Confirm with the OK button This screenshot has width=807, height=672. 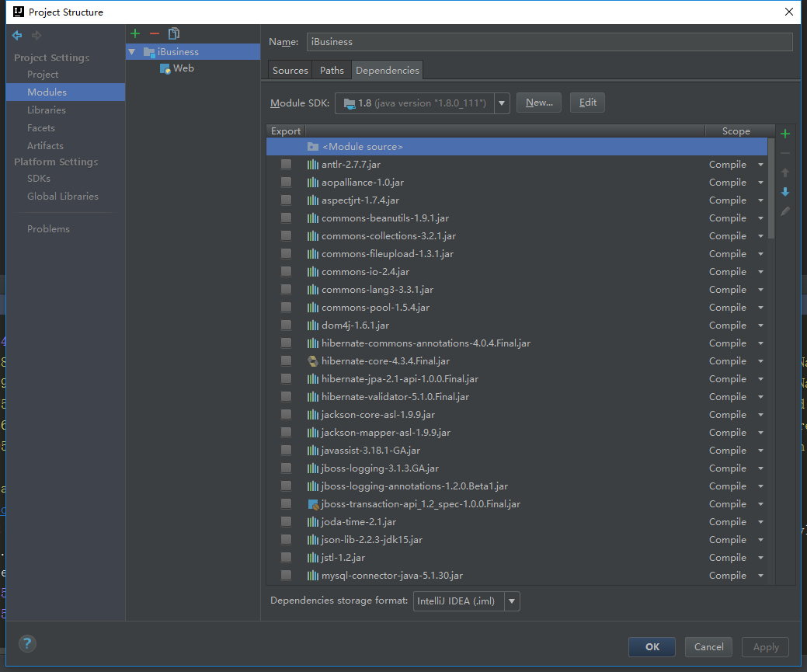pyautogui.click(x=652, y=647)
